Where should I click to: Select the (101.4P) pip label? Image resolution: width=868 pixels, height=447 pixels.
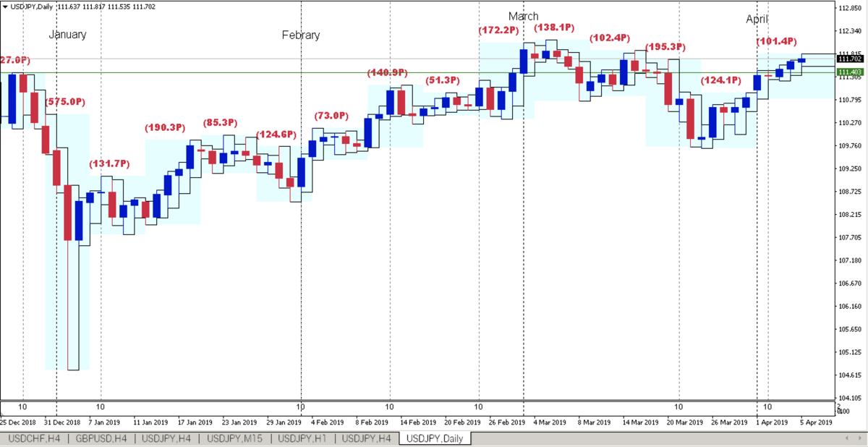click(777, 42)
